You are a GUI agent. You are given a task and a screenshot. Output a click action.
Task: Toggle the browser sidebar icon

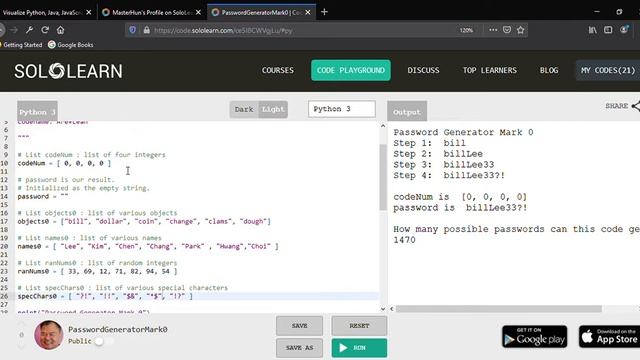click(x=608, y=30)
